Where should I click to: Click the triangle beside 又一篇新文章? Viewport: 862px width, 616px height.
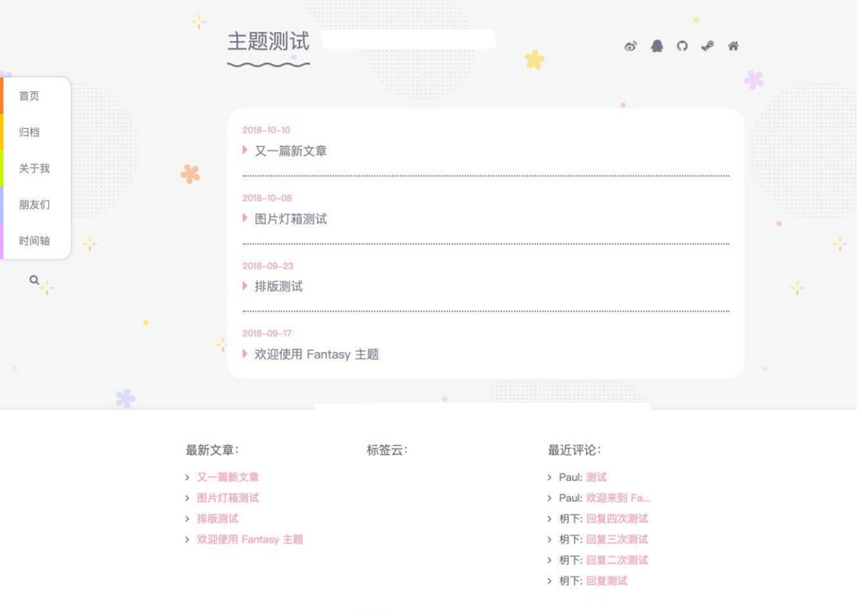pyautogui.click(x=245, y=150)
